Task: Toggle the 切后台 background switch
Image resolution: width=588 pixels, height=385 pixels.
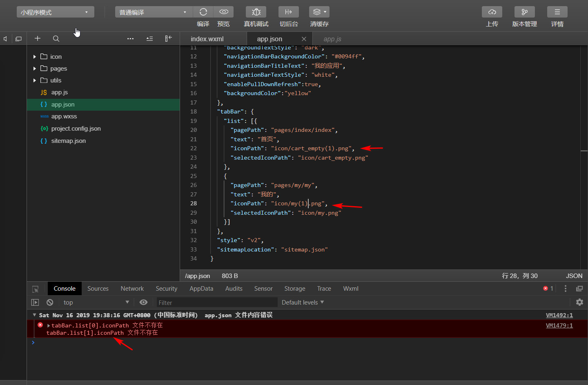Action: click(289, 12)
